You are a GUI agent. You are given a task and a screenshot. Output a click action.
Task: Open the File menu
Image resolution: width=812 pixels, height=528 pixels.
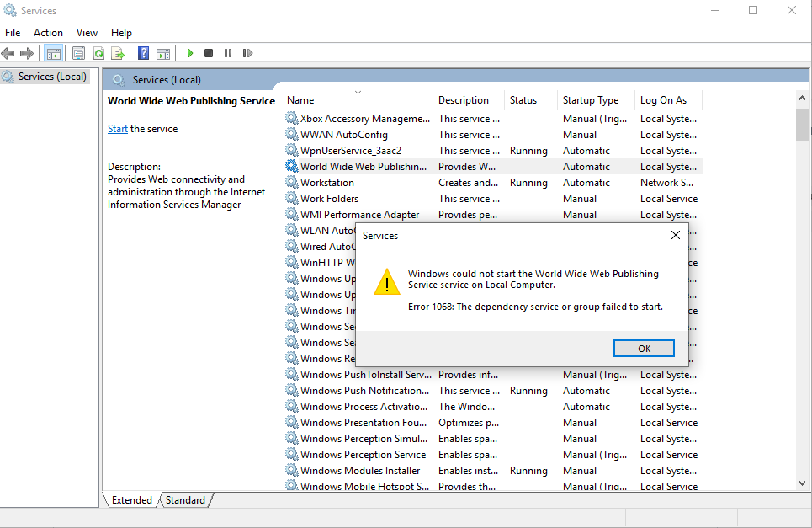tap(13, 32)
